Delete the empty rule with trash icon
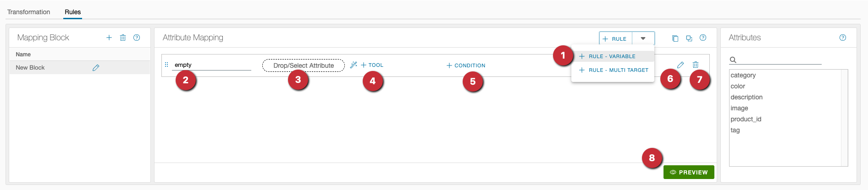Viewport: 868px width, 190px height. tap(696, 65)
